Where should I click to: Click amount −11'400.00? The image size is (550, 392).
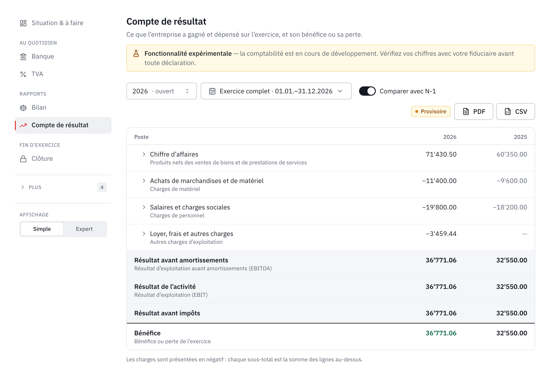439,181
